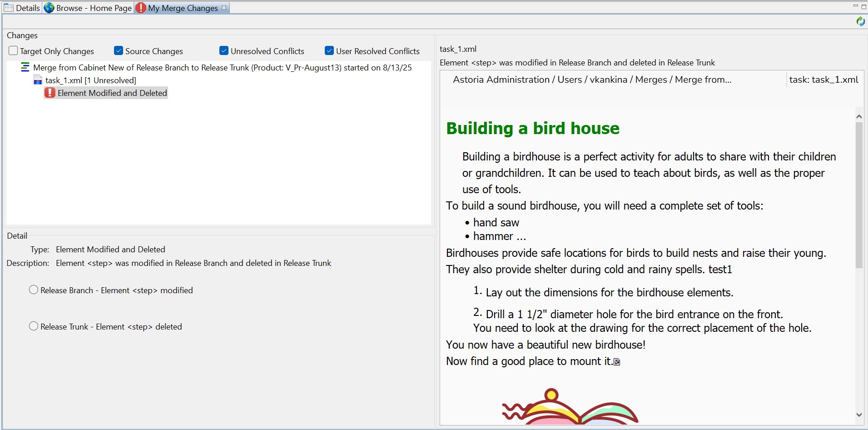Viewport: 868px width, 430px height.
Task: Click the preview scrollbar up arrow
Action: [x=859, y=116]
